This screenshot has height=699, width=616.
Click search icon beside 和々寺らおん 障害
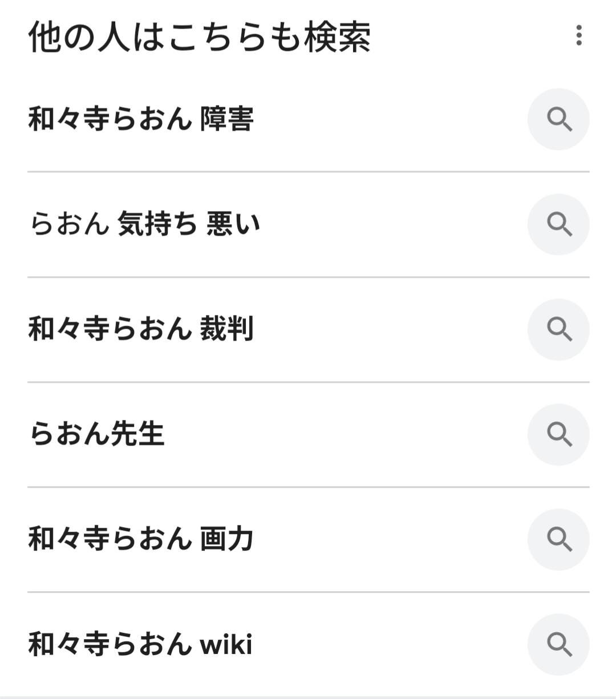(558, 119)
